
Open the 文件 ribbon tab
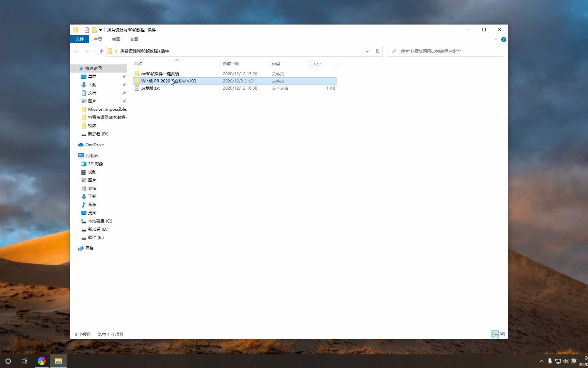point(80,39)
